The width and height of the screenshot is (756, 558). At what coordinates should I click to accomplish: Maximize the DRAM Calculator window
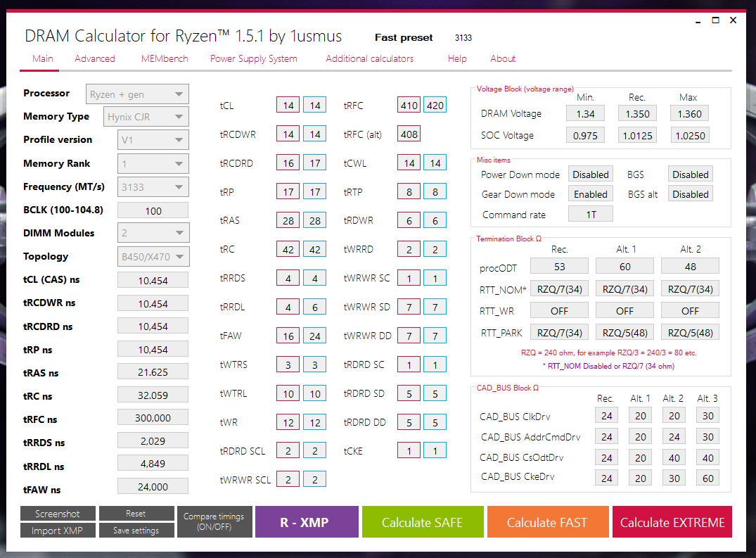point(715,20)
